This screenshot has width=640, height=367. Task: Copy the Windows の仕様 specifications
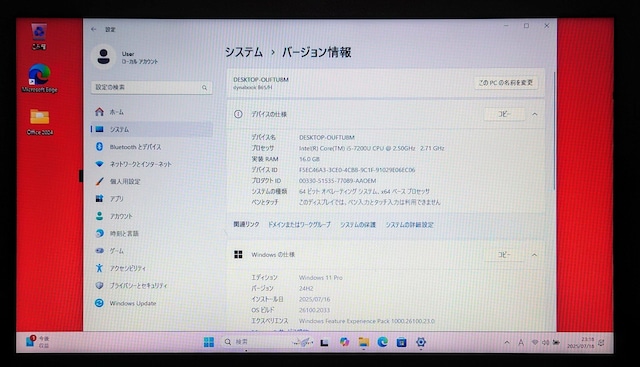pos(504,255)
